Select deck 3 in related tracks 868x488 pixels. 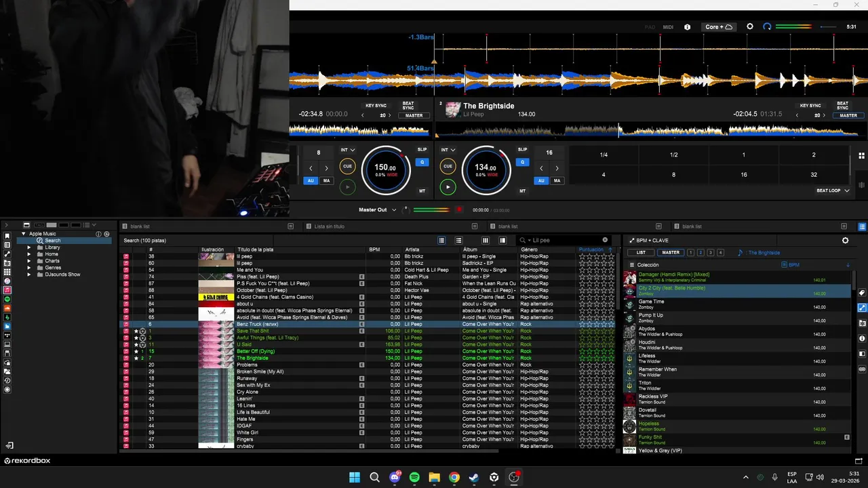point(711,253)
